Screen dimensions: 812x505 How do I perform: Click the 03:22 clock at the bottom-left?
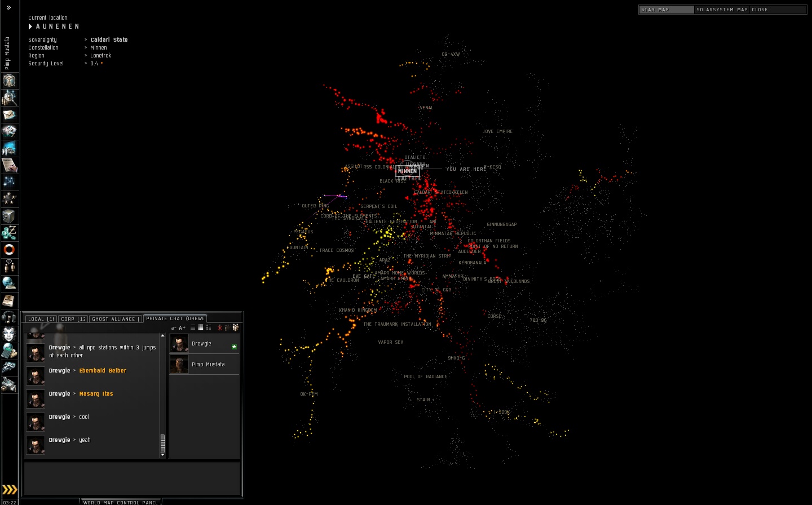click(x=10, y=502)
